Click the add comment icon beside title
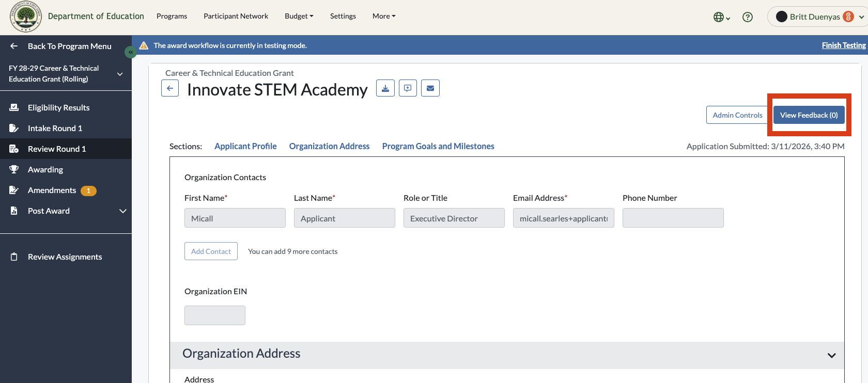868x383 pixels. pyautogui.click(x=408, y=88)
